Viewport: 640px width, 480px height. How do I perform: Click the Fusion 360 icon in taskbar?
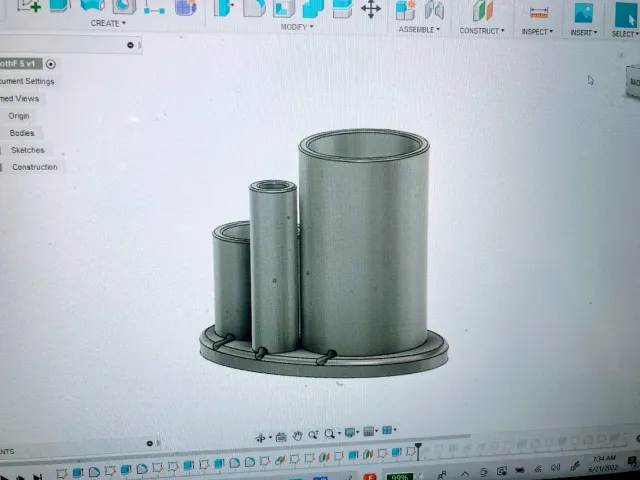coord(369,476)
